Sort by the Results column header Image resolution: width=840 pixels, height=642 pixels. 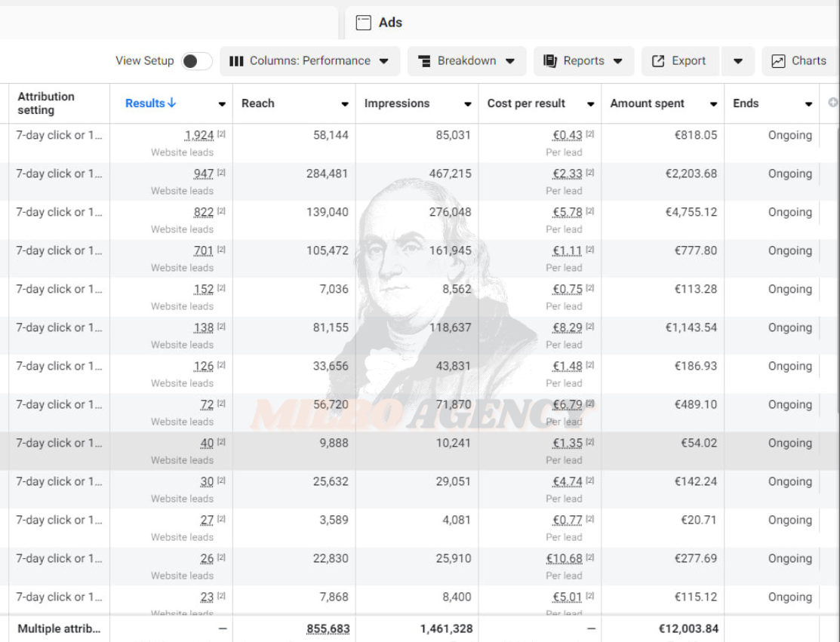(x=145, y=103)
